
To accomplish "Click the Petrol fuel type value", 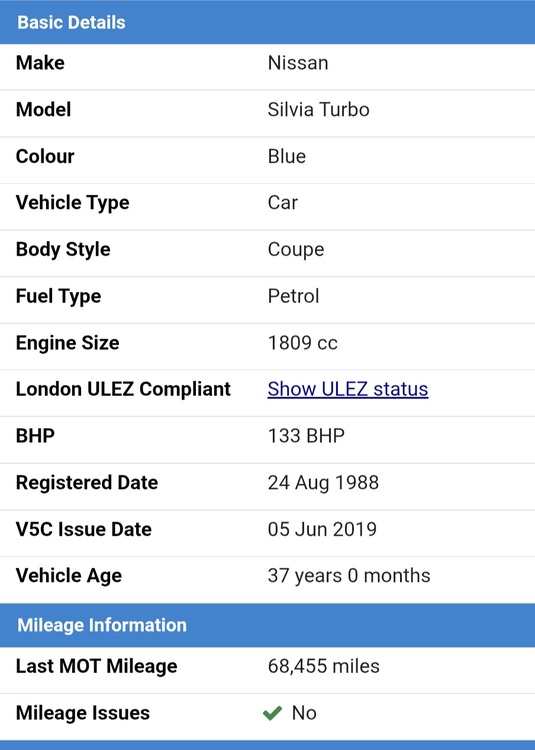I will coord(293,296).
